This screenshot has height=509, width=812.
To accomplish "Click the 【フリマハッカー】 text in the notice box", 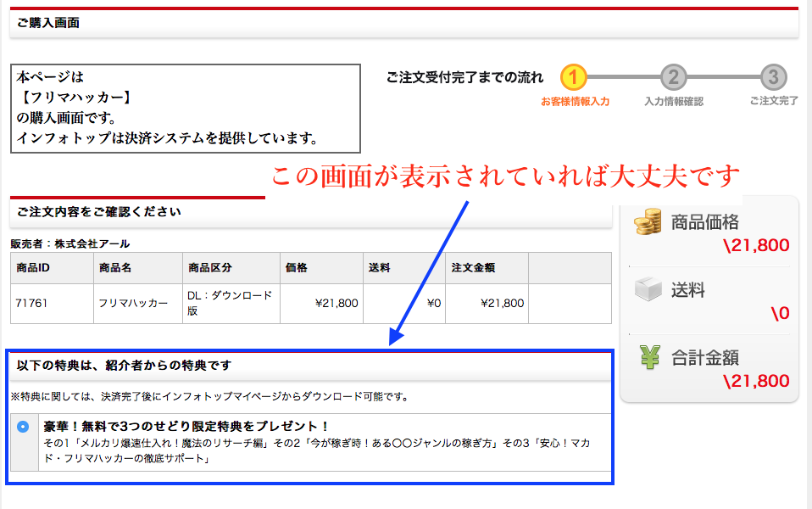I will (75, 98).
